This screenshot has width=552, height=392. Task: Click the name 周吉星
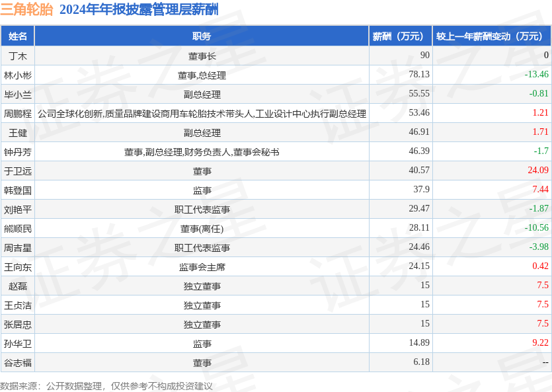[x=18, y=248]
